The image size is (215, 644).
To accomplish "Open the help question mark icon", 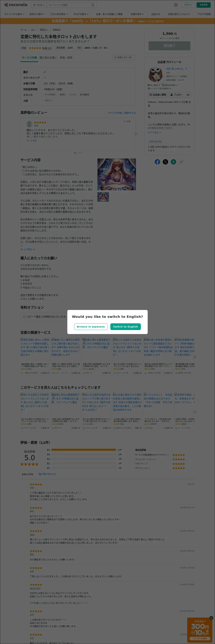I will click(x=176, y=5).
